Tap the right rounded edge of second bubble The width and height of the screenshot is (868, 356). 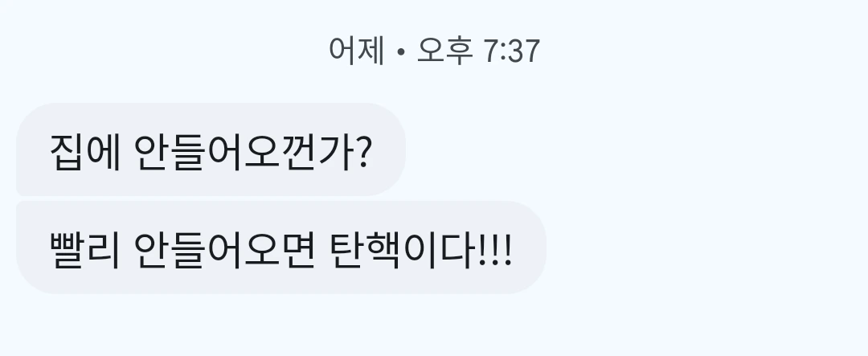[x=531, y=248]
